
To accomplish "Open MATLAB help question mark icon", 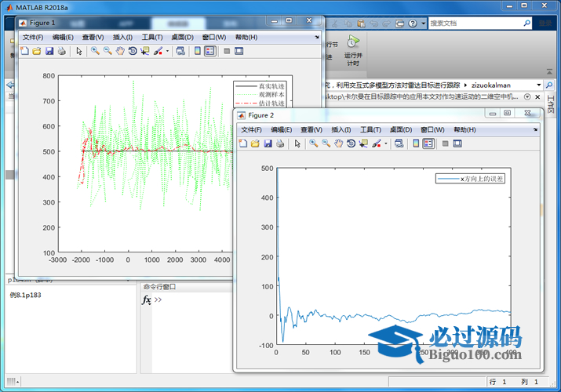I will pyautogui.click(x=413, y=24).
